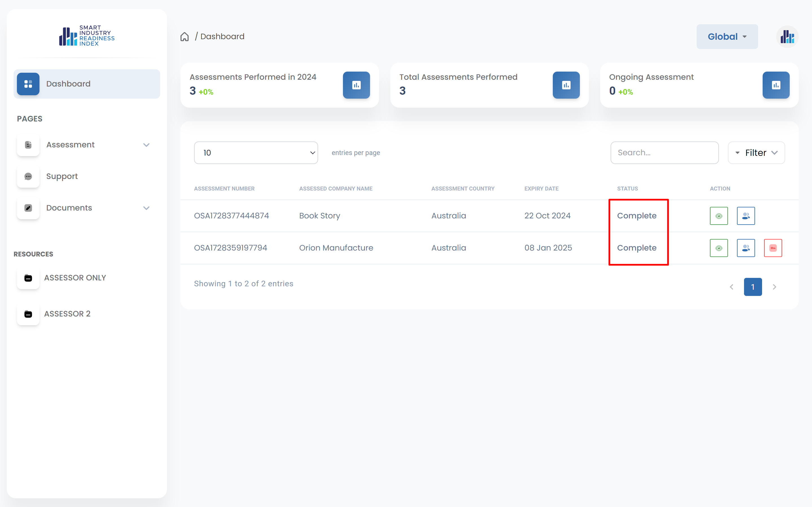Click the Search input field
Image resolution: width=812 pixels, height=507 pixels.
(x=664, y=153)
